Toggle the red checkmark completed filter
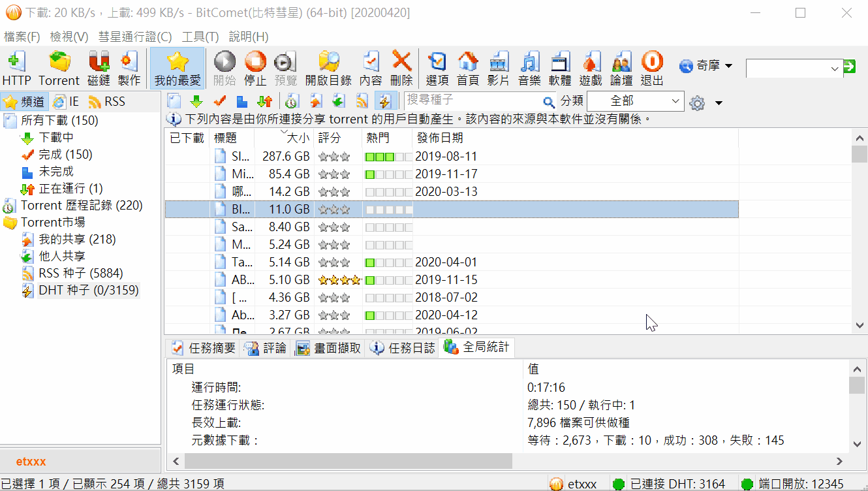 (x=219, y=101)
